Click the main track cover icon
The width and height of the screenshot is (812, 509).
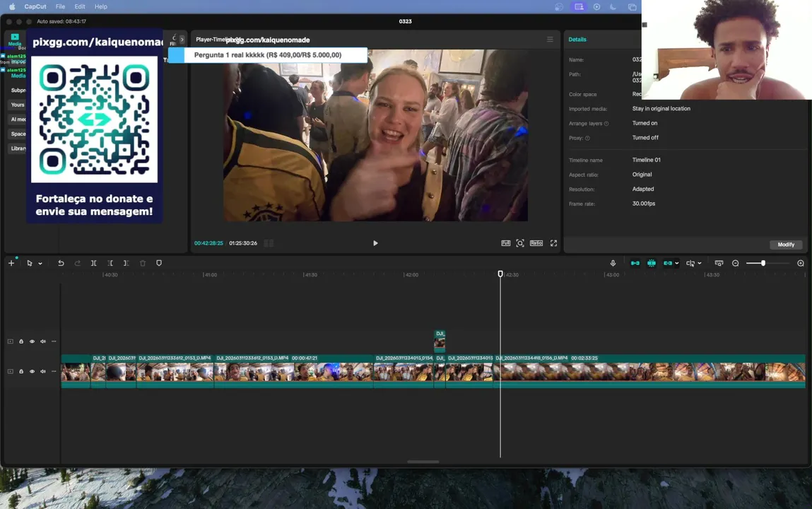(11, 371)
